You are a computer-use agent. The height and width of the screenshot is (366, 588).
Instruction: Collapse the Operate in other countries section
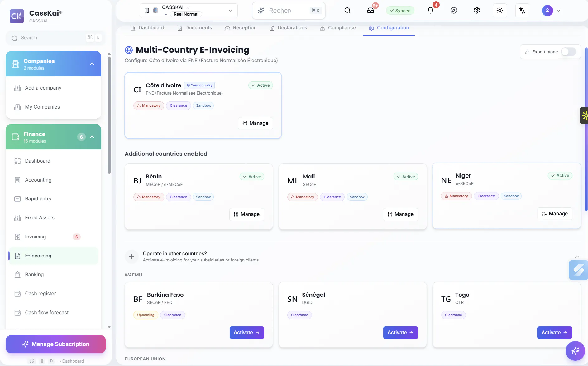tap(577, 256)
